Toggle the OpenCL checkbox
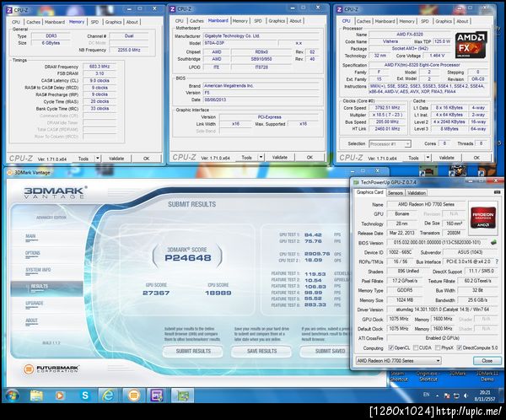Image resolution: width=506 pixels, height=420 pixels. click(391, 347)
